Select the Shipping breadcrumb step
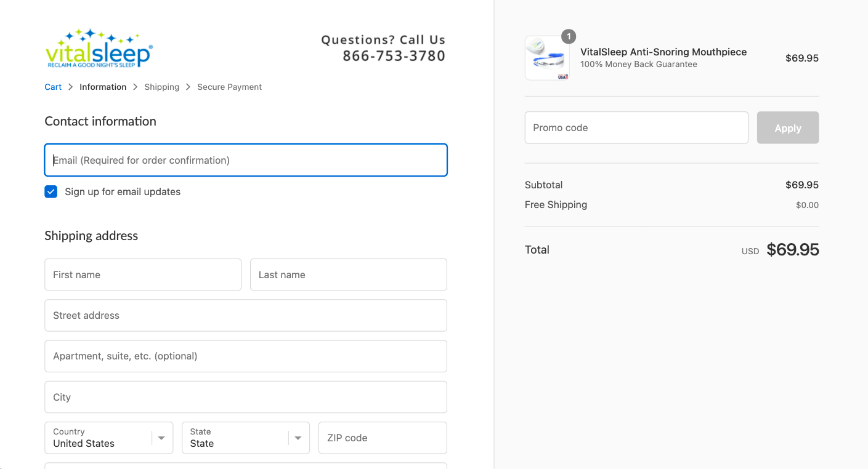Screen dimensions: 868x469 (x=162, y=87)
